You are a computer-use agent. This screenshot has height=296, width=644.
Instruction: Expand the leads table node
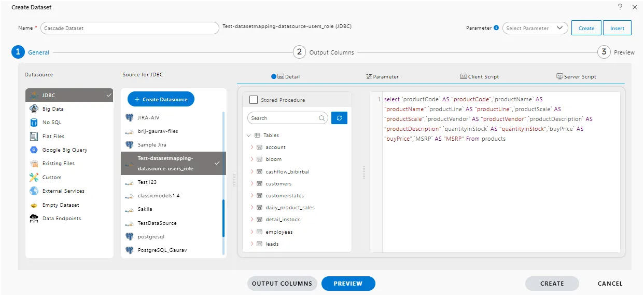[x=253, y=244]
